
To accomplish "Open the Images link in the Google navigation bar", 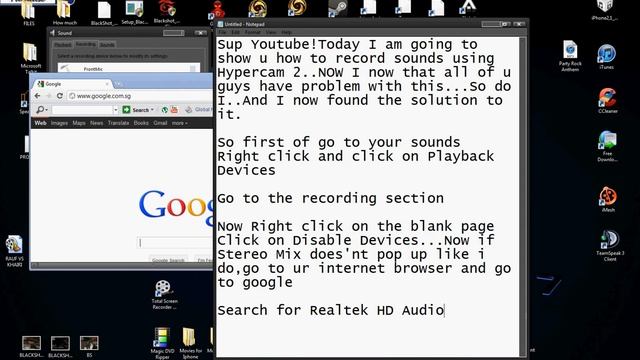I will [59, 123].
